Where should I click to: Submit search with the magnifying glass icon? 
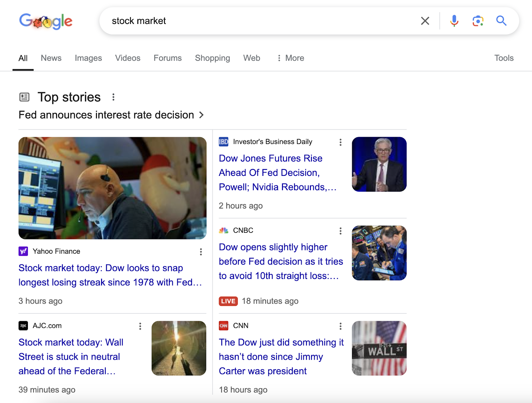tap(501, 21)
